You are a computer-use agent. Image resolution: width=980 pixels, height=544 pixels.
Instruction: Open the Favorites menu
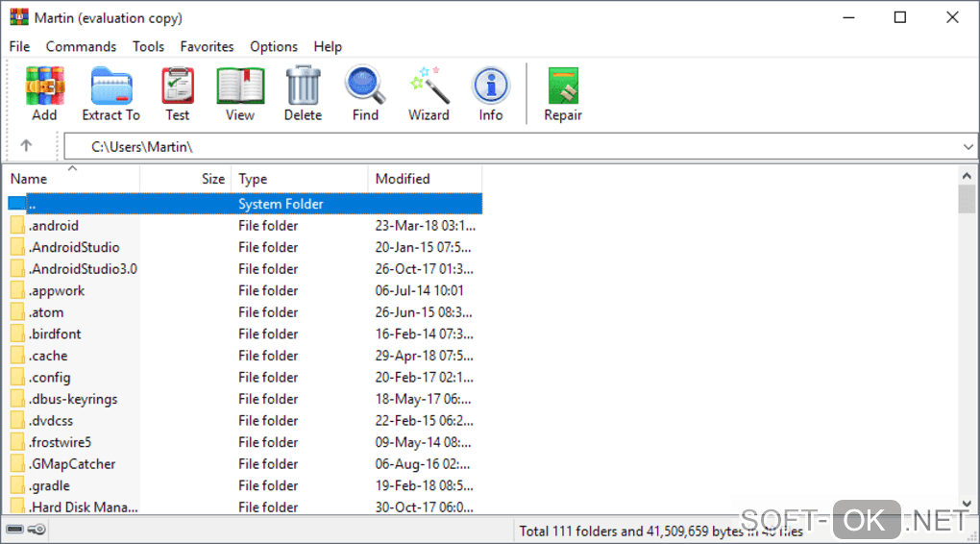click(x=207, y=46)
